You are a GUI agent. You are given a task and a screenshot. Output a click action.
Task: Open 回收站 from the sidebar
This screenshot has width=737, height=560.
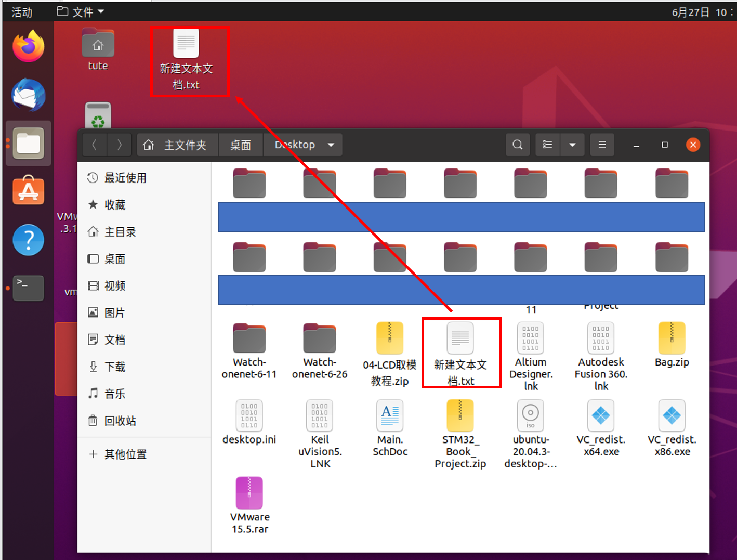pos(120,421)
